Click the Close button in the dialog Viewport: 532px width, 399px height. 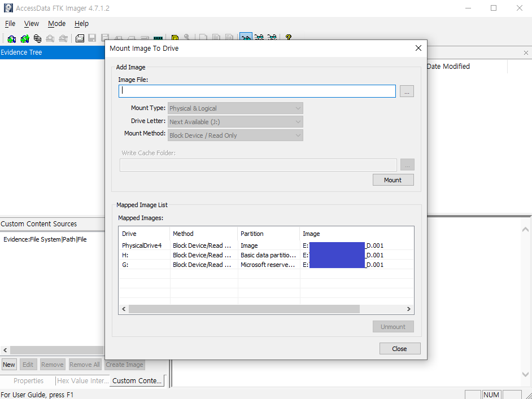tap(400, 348)
